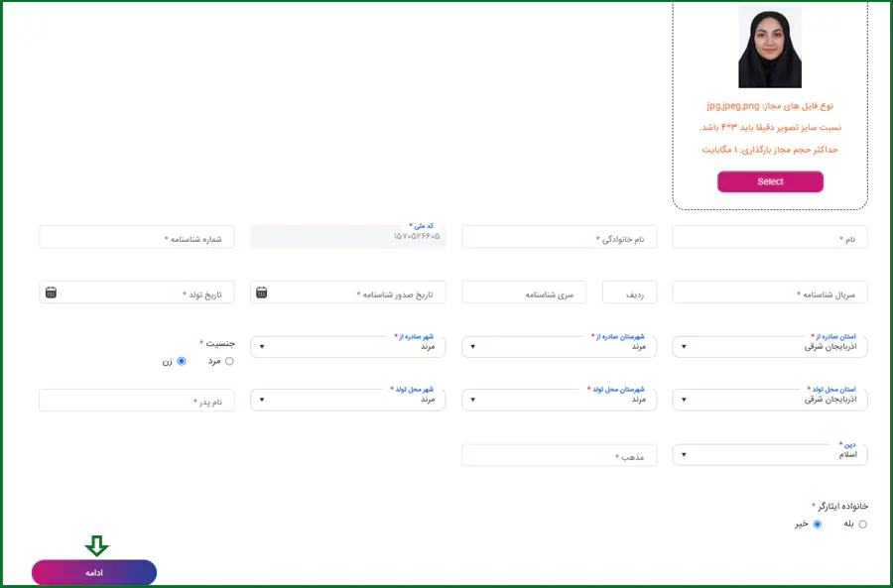
Task: Select the مرد gender radio button
Action: click(x=230, y=362)
